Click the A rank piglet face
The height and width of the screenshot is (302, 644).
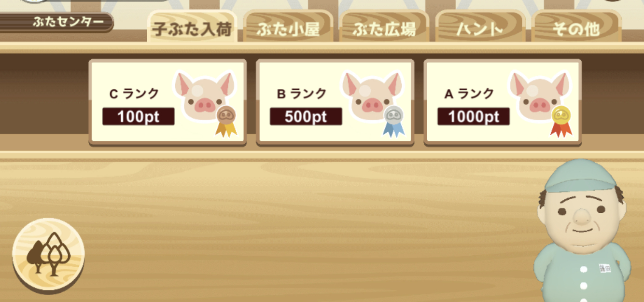540,96
